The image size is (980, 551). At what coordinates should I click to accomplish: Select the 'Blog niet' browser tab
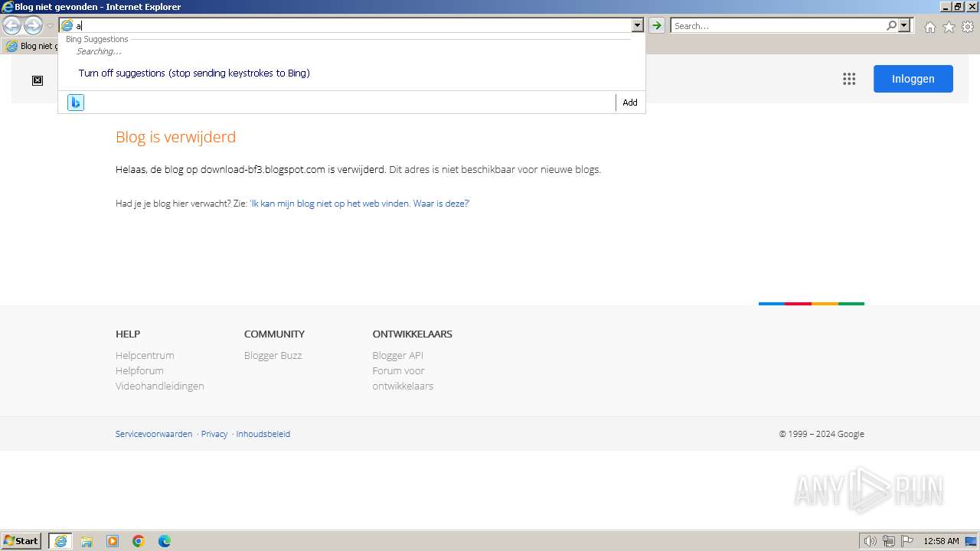(x=31, y=46)
